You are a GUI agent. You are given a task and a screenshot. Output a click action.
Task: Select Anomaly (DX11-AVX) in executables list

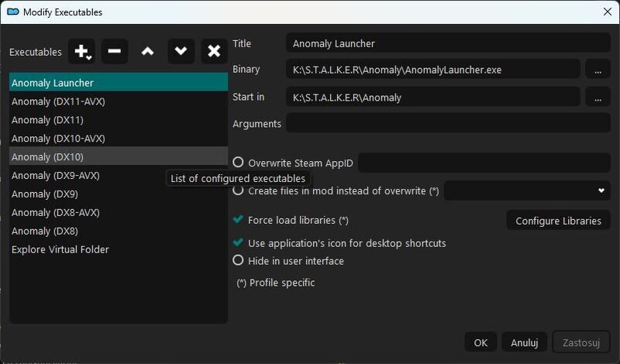tap(119, 101)
